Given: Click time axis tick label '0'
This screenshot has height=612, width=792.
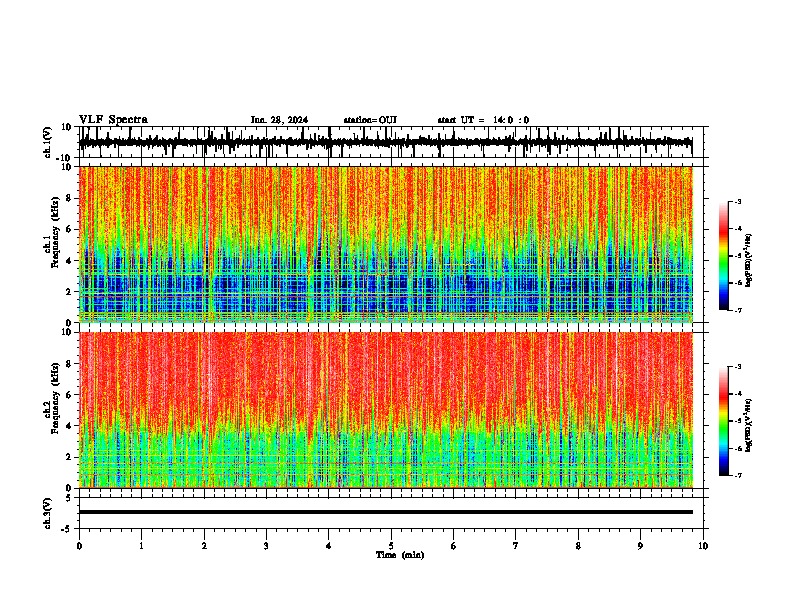Looking at the screenshot, I should coord(79,546).
